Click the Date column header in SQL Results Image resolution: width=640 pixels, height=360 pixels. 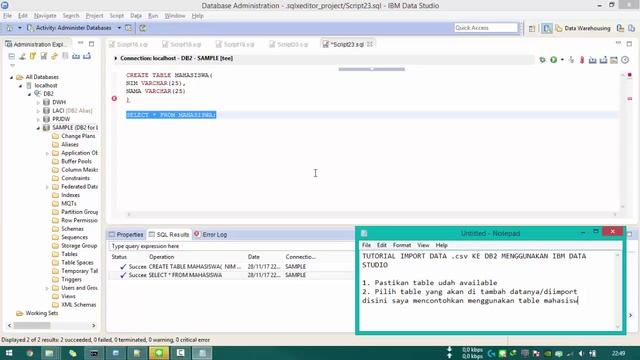click(253, 257)
